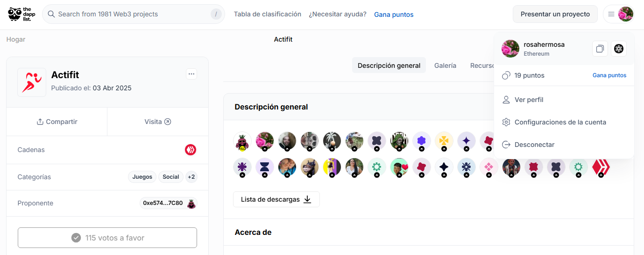
Task: Open crimson badge shape voter avatar
Action: tap(534, 167)
